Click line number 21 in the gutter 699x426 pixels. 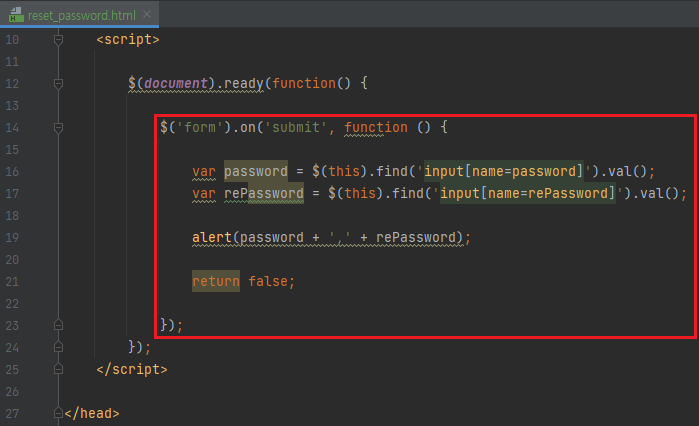(12, 282)
